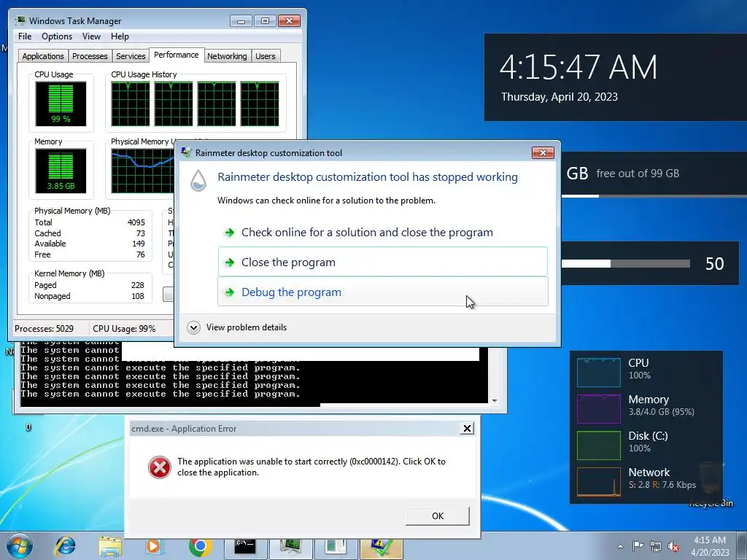
Task: Choose Debug the program option
Action: coord(383,292)
